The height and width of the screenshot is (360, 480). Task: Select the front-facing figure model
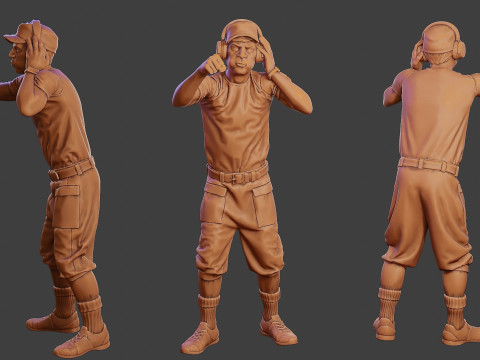[242, 187]
